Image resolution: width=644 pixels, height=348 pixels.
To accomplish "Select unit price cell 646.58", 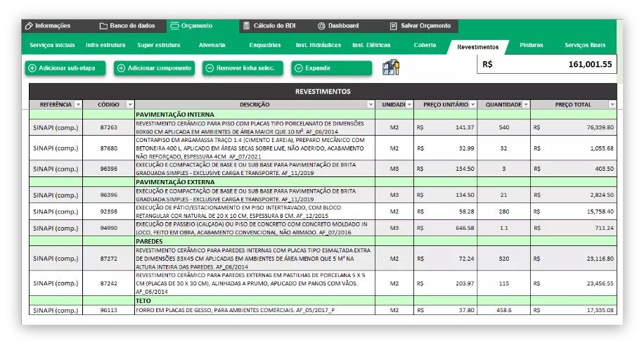I will 445,228.
